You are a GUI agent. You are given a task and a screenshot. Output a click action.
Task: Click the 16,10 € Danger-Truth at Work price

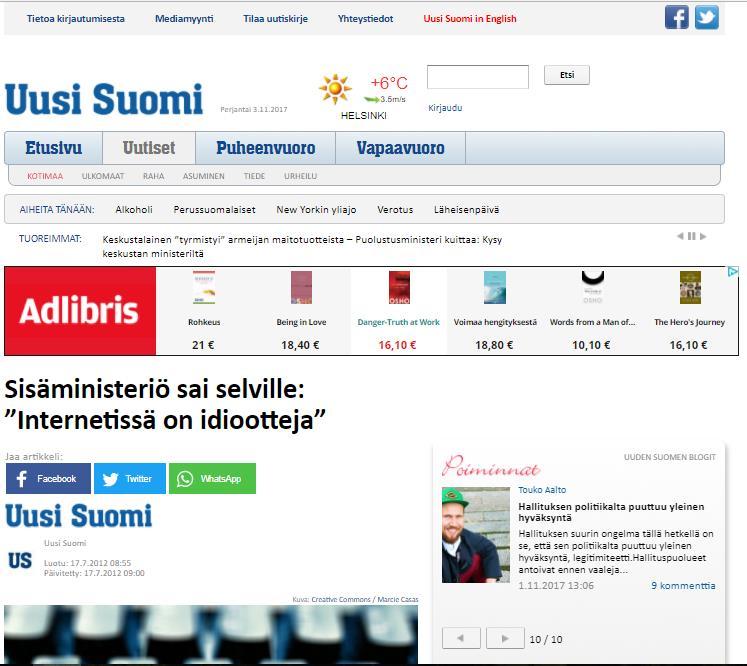pyautogui.click(x=397, y=345)
